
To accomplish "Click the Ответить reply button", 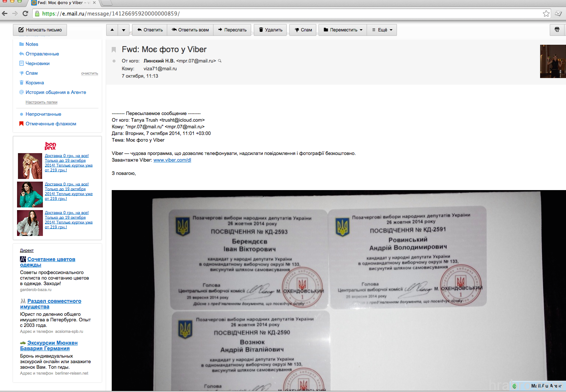I will 150,30.
